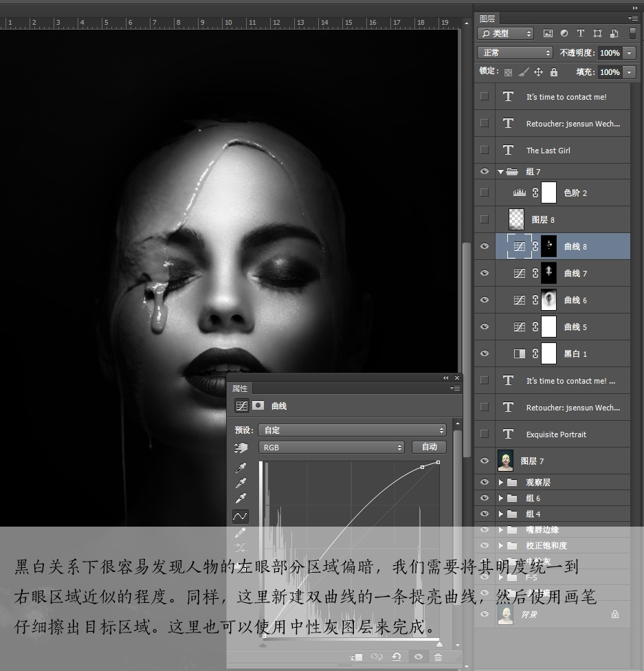Image resolution: width=644 pixels, height=671 pixels.
Task: Collapse the Properties panel double-arrow
Action: click(446, 377)
